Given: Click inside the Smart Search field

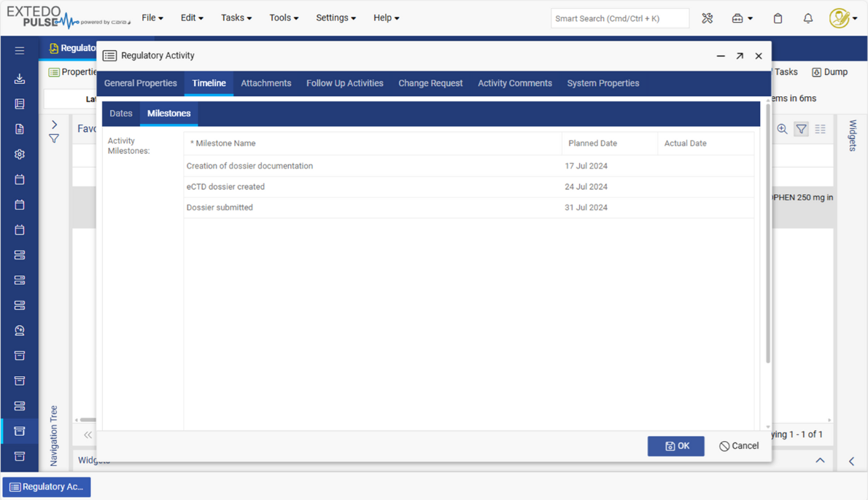Looking at the screenshot, I should [x=619, y=18].
